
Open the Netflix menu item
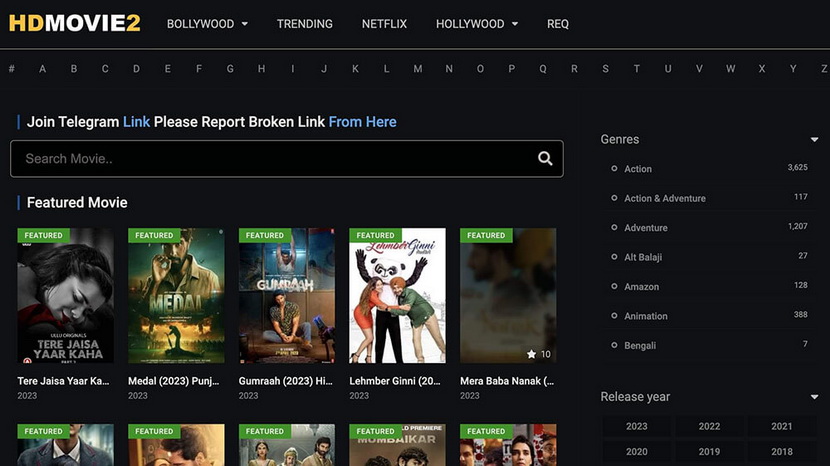click(384, 24)
